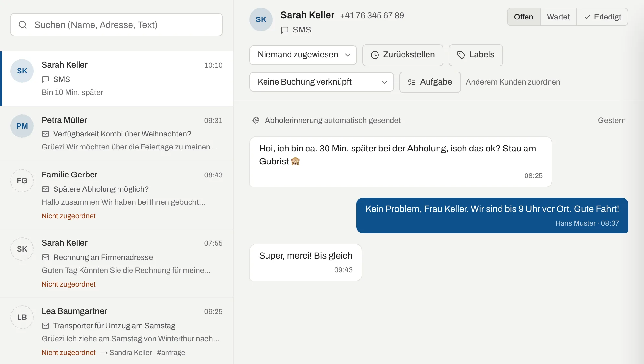Click the 'Grüezi Wir möchten über die Feiertage' preview
Image resolution: width=644 pixels, height=364 pixels.
[x=129, y=147]
